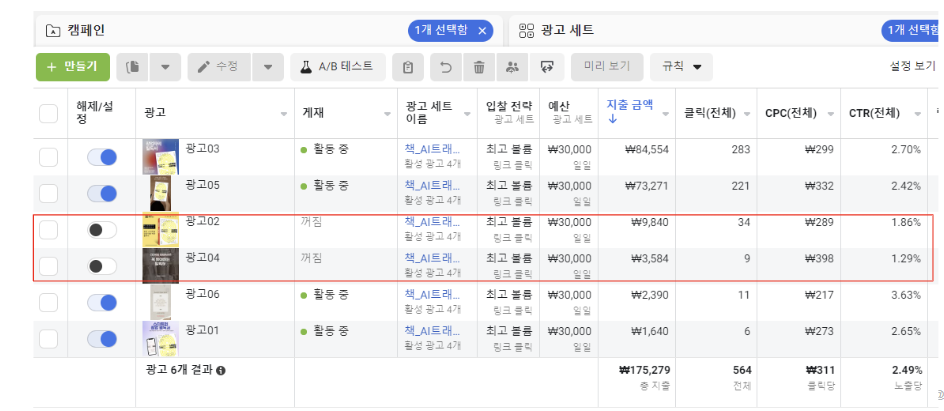Check the checkbox for 광고05 row
This screenshot has width=944, height=411.
[x=48, y=194]
